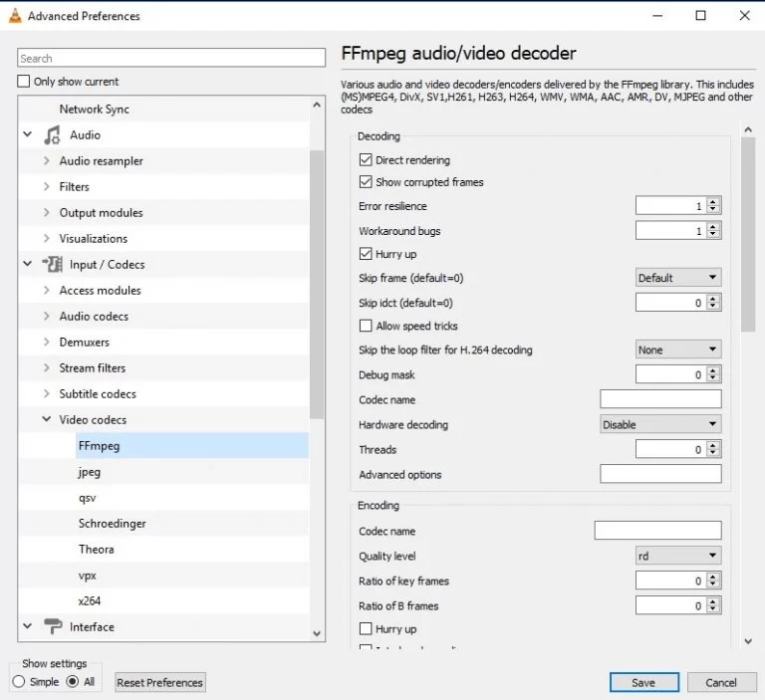Open the Hardware decoding dropdown
The height and width of the screenshot is (700, 765).
tap(659, 424)
